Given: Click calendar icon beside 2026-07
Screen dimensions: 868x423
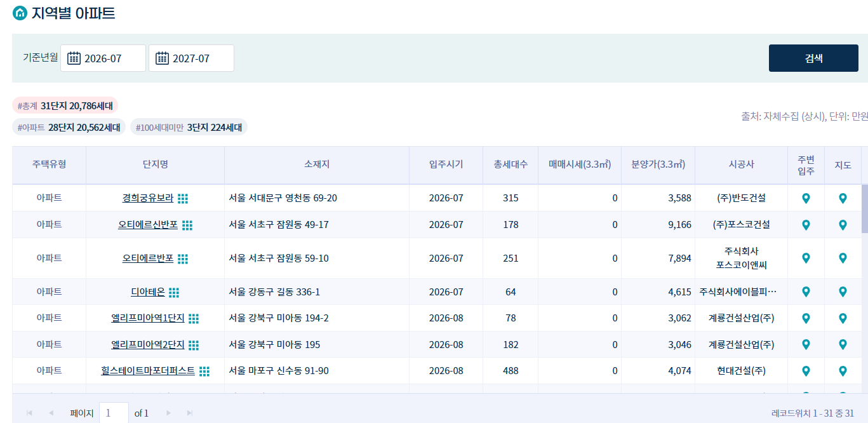Looking at the screenshot, I should [74, 58].
